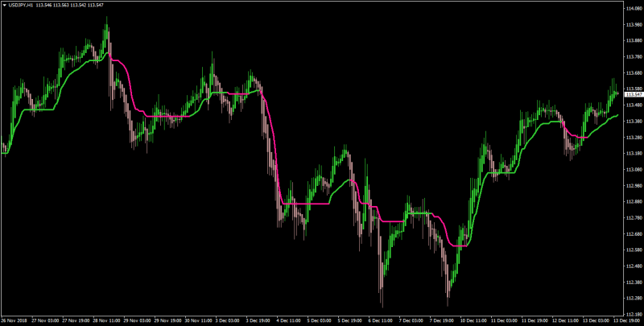Viewport: 644px width, 326px height.
Task: Click the 112.480 price scale label
Action: point(634,266)
